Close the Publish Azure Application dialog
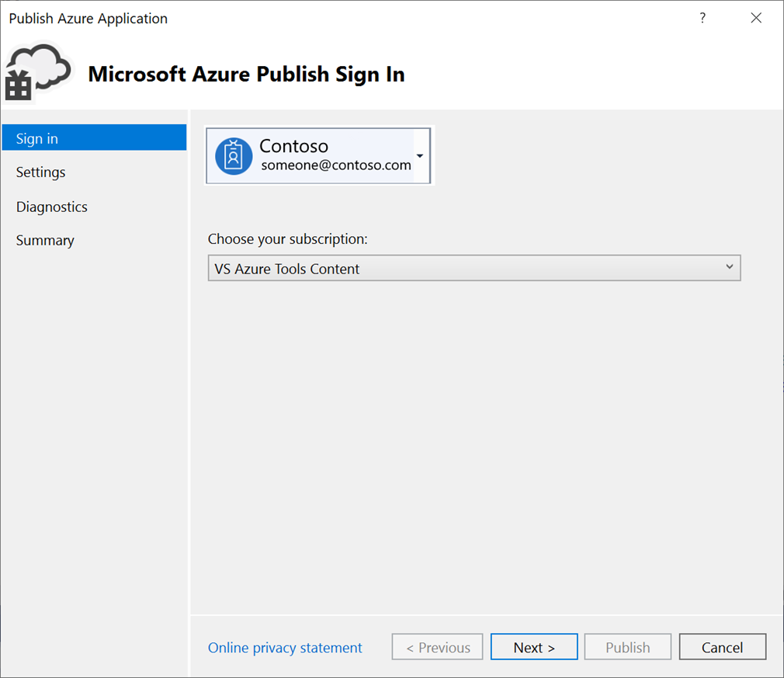784x678 pixels. pos(756,18)
